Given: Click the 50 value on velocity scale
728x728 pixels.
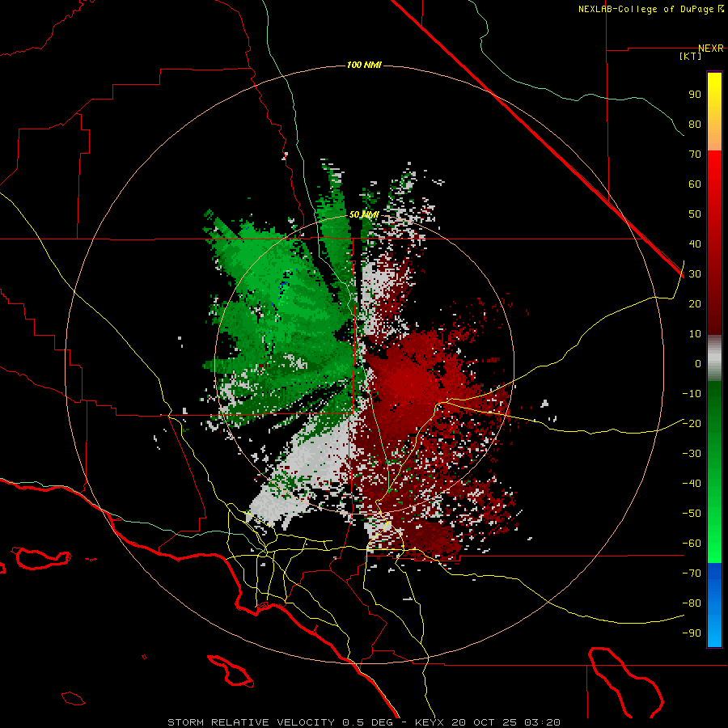Looking at the screenshot, I should 695,214.
